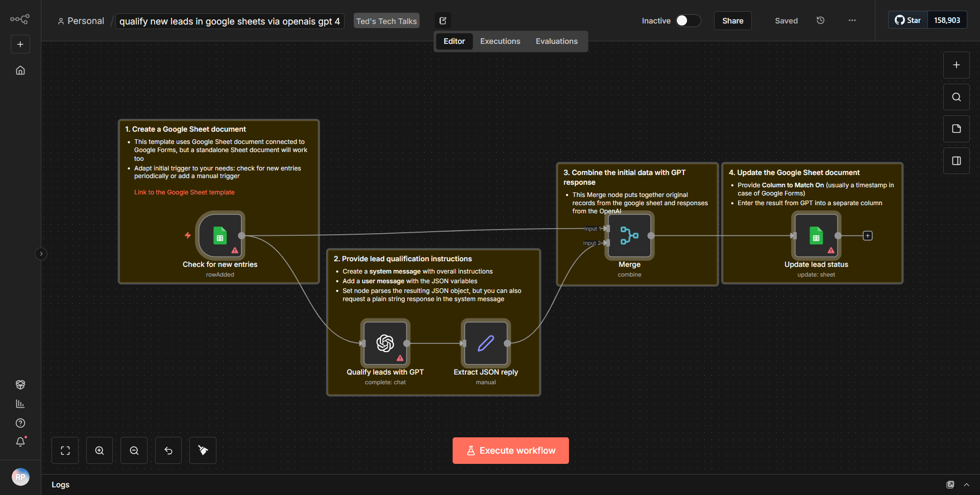Open the Link to the Google Sheet template
This screenshot has height=495, width=980.
(x=184, y=192)
